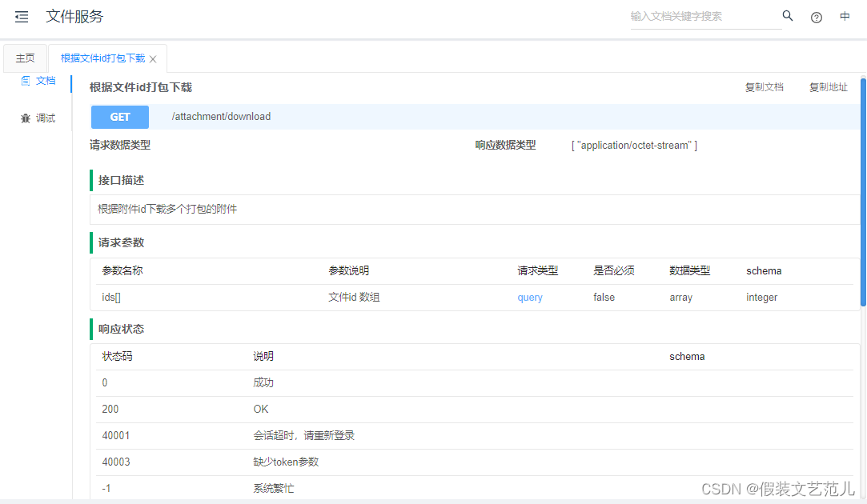Click the vertical scrollbar on the right
867x504 pixels.
(863, 192)
